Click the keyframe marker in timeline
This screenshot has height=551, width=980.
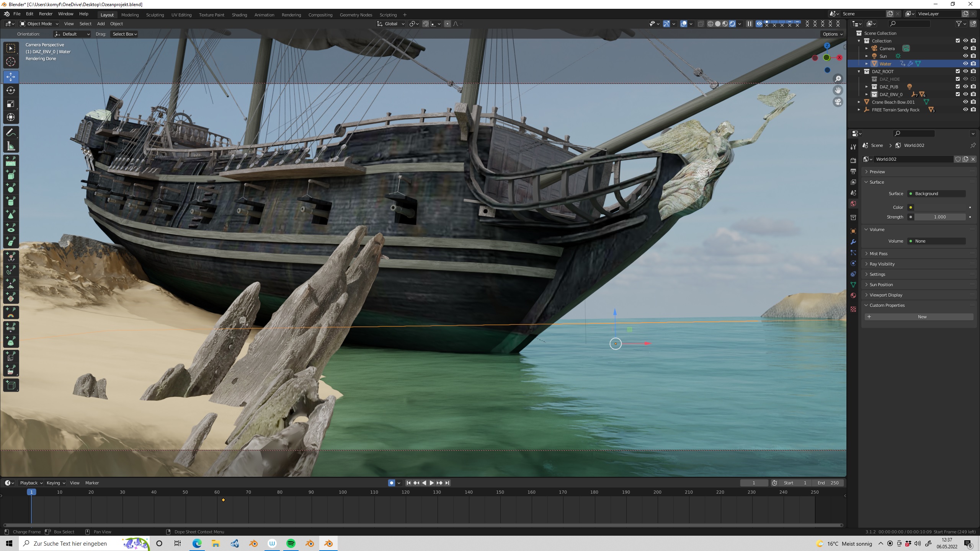point(223,500)
